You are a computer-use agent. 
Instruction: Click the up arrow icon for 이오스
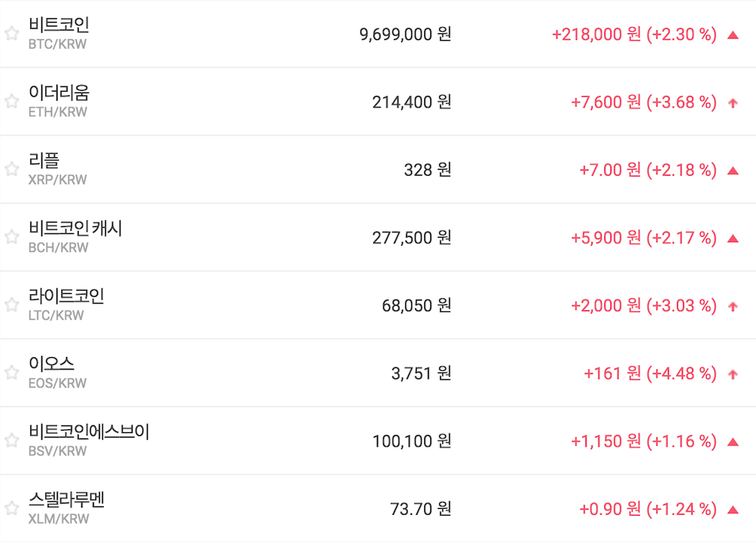coord(733,374)
